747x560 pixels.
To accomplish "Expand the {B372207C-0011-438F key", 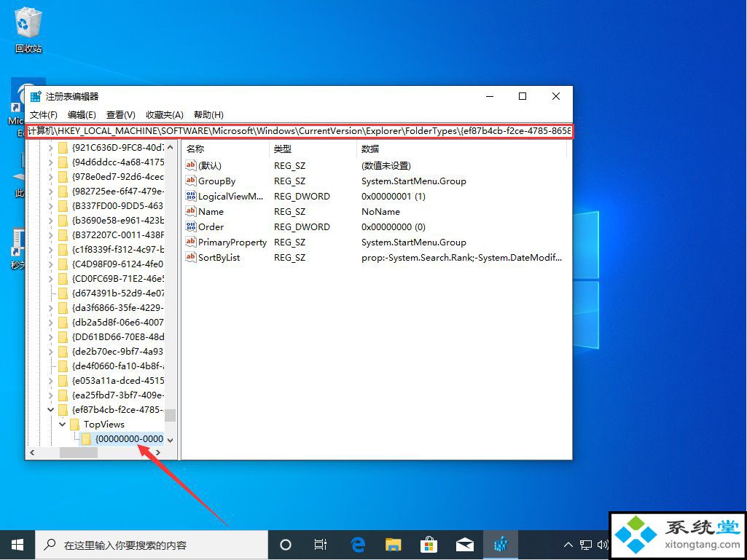I will click(x=51, y=234).
